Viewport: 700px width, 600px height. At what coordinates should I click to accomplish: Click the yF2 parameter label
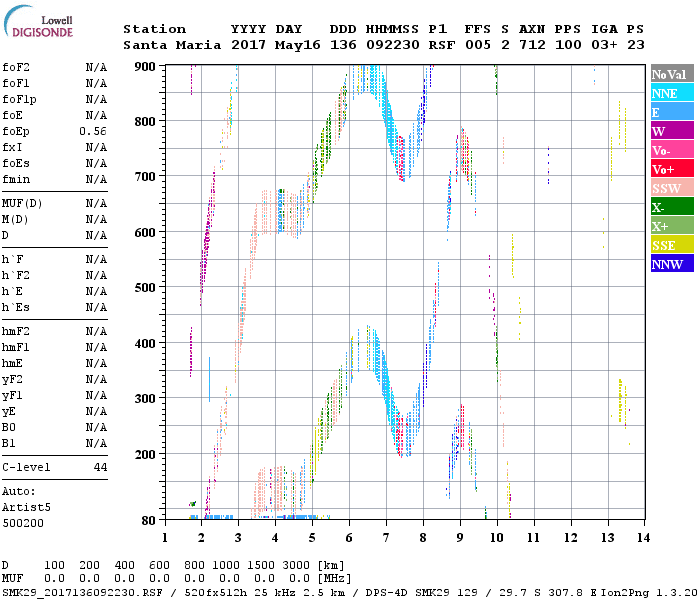click(x=12, y=380)
